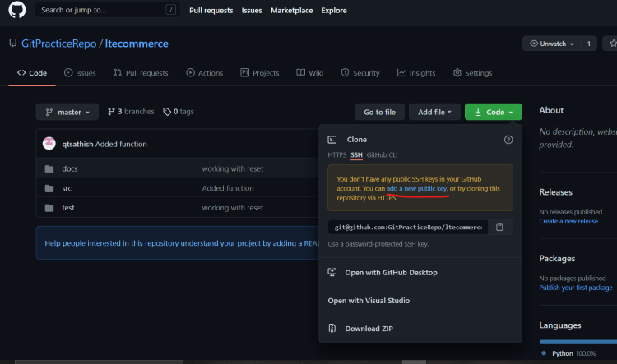Open the src folder
The image size is (617, 364).
(67, 188)
